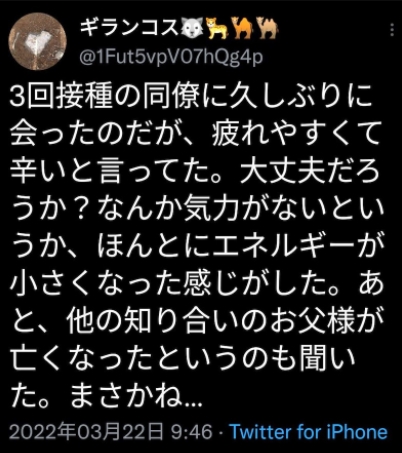Click the line 小さくなった感じがした。あ
Viewport: 402px width, 453px height.
point(197,284)
